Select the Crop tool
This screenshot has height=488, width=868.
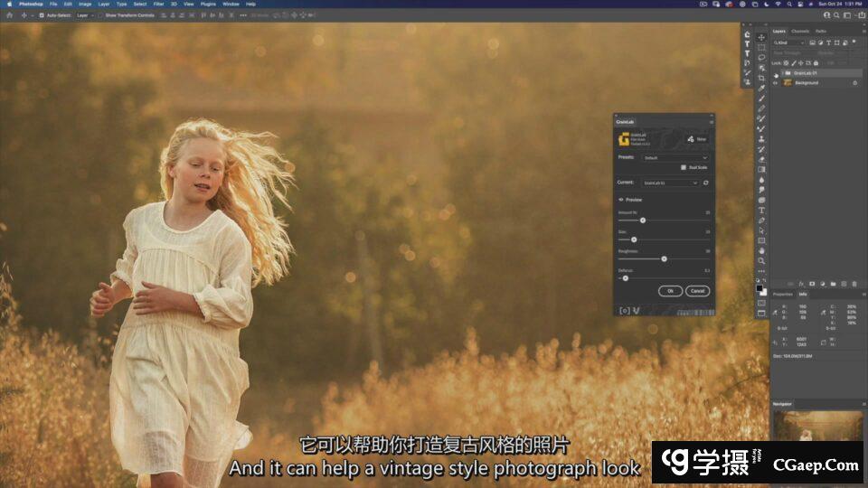click(x=761, y=78)
